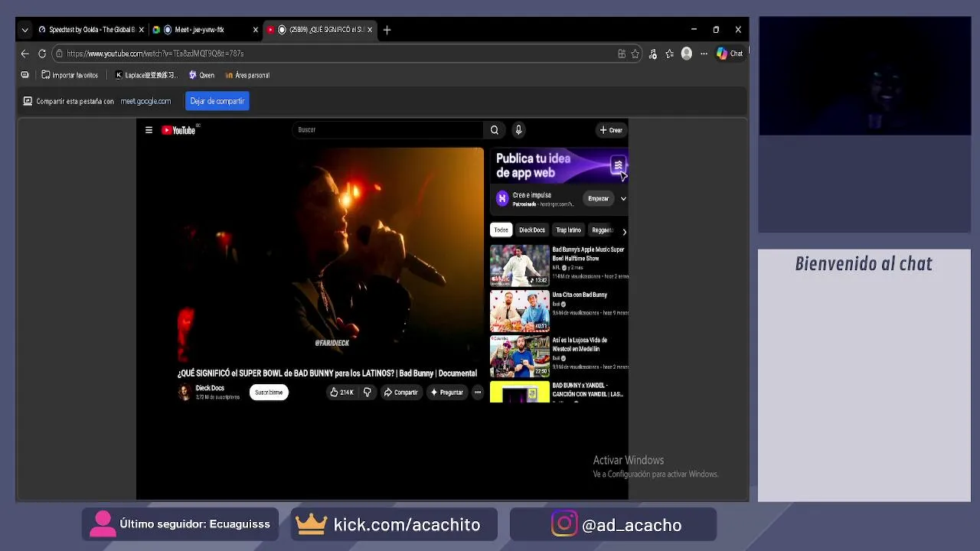The height and width of the screenshot is (551, 980).
Task: Start voice search with the microphone icon
Action: point(518,130)
